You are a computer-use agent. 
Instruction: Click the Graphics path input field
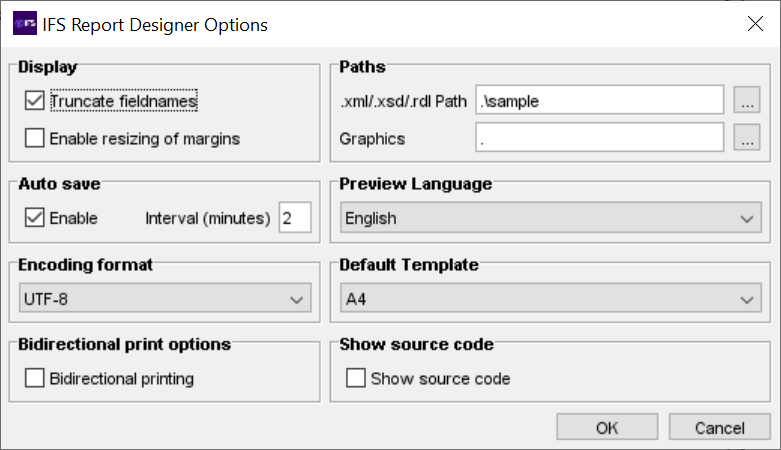600,138
